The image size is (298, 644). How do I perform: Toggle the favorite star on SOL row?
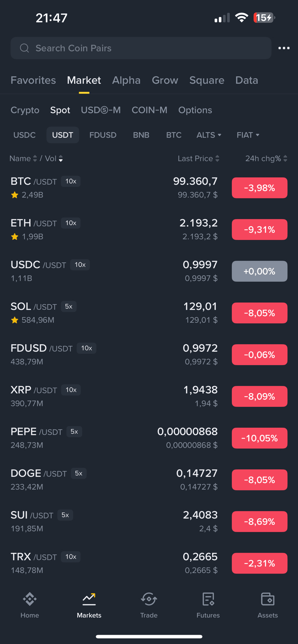(x=15, y=320)
